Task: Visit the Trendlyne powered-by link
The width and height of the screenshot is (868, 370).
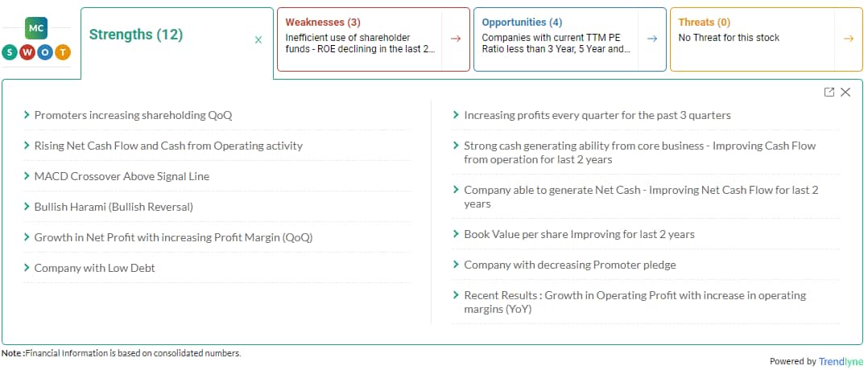Action: (x=840, y=362)
